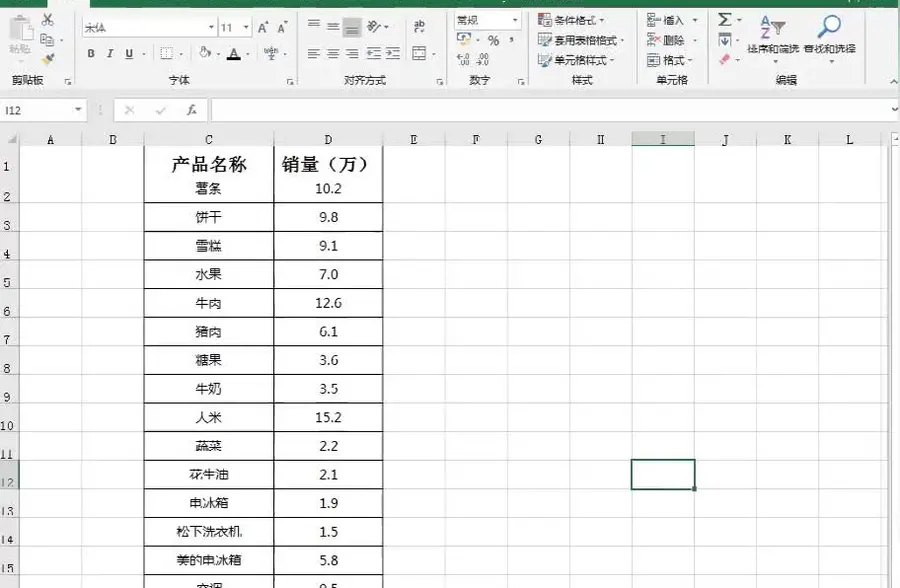The width and height of the screenshot is (900, 588).
Task: Click the 删除 delete cells button
Action: (x=666, y=40)
